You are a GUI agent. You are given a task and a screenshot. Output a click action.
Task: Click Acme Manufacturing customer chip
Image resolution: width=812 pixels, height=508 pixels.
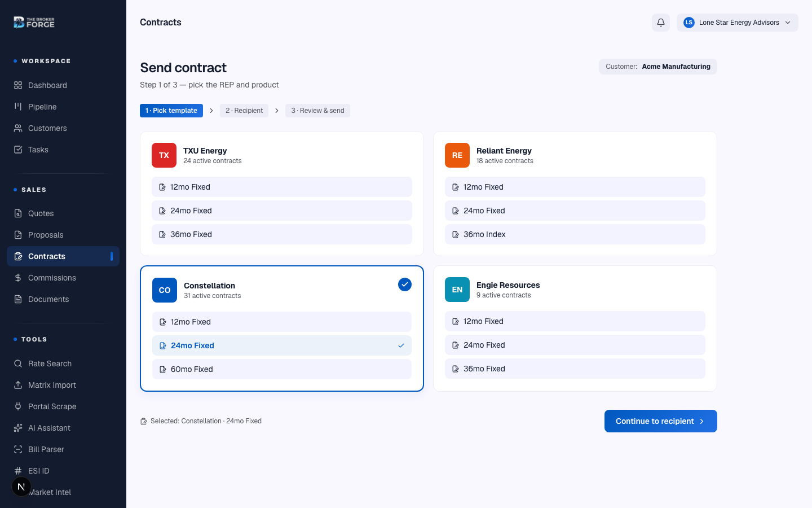coord(658,67)
